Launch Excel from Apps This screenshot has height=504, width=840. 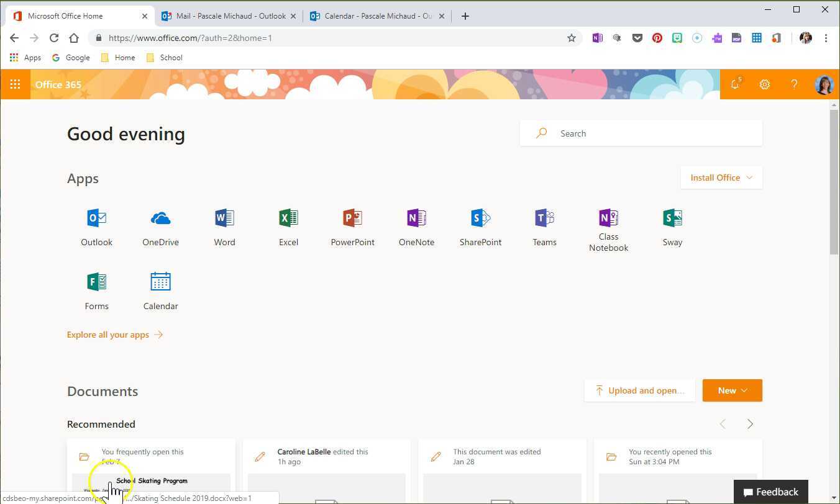288,228
